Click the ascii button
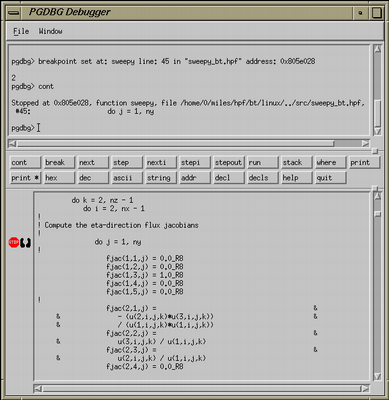 coord(127,178)
